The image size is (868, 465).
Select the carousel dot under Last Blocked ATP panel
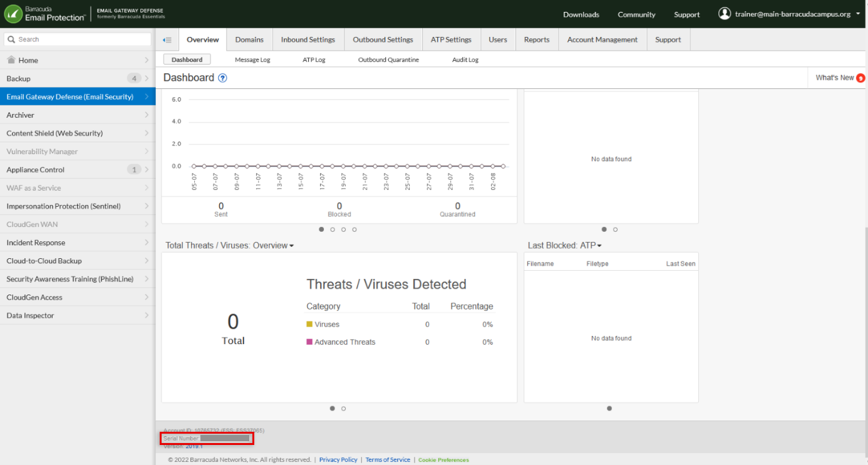click(609, 409)
